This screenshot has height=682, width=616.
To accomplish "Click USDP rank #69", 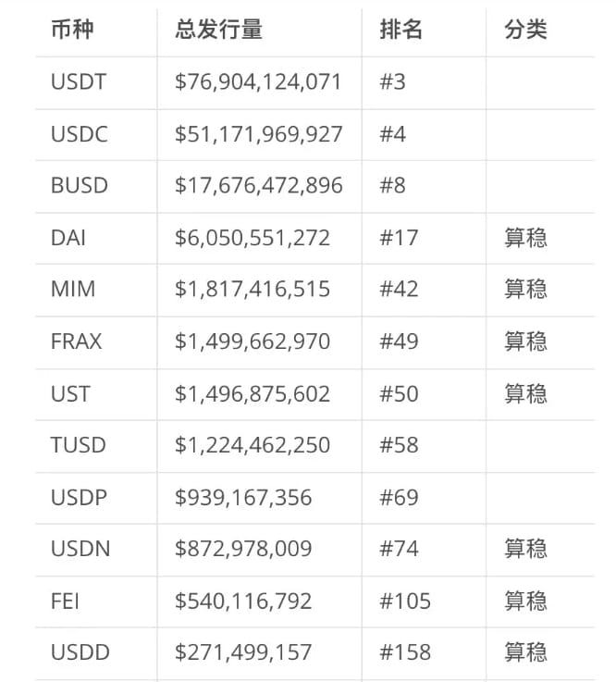I will 399,498.
